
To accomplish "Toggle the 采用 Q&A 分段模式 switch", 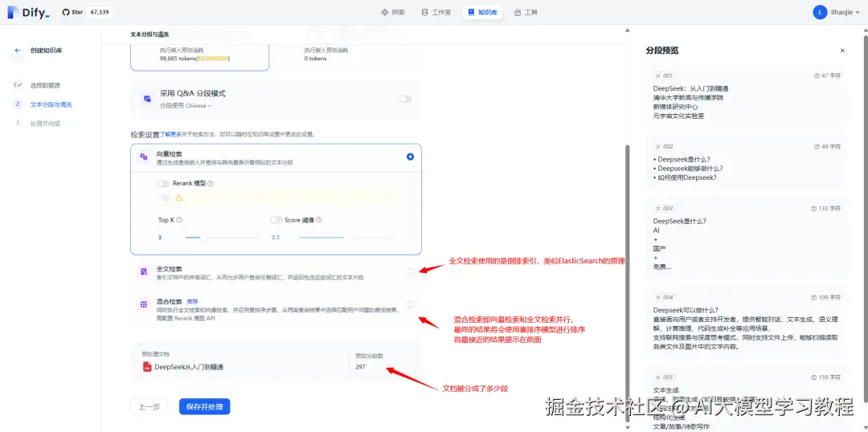I will click(x=406, y=99).
